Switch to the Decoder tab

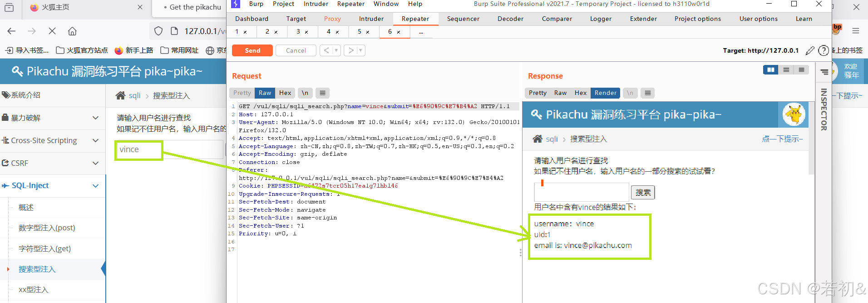[x=510, y=19]
